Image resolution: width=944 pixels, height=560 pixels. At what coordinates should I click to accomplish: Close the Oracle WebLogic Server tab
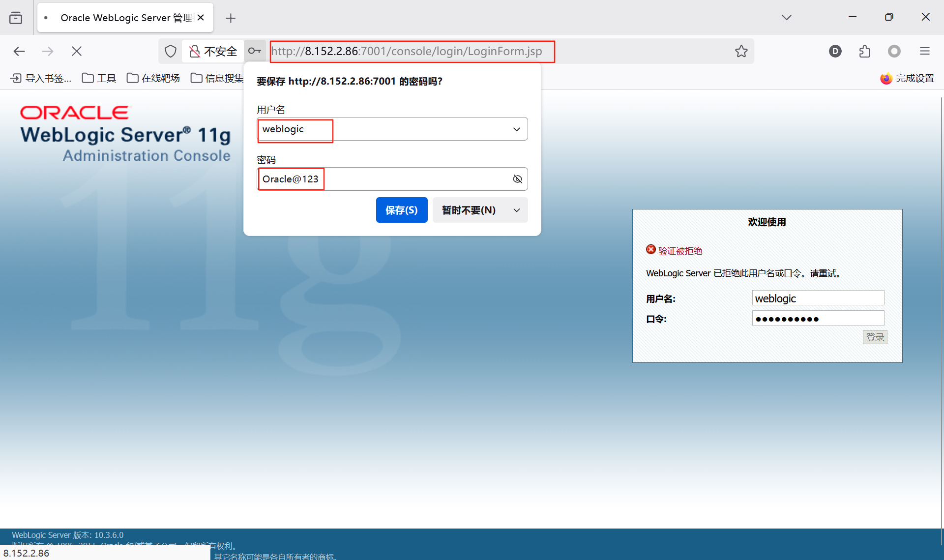click(201, 18)
